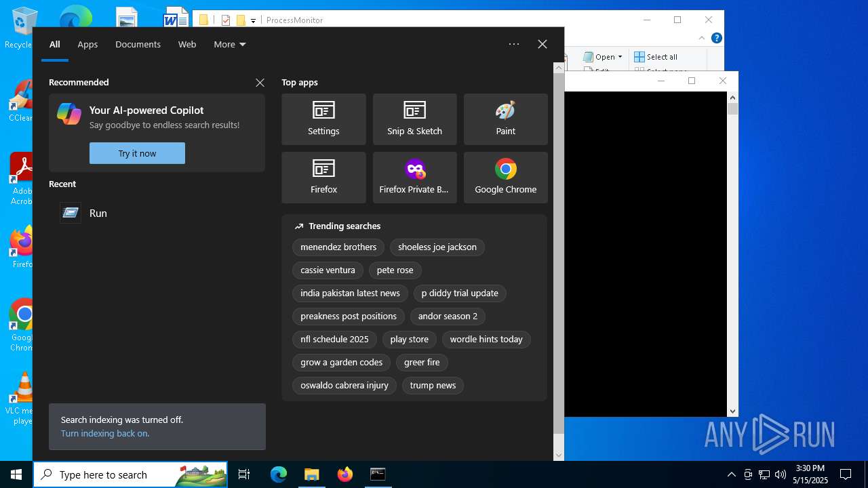
Task: Open Firefox from the taskbar
Action: pyautogui.click(x=344, y=474)
